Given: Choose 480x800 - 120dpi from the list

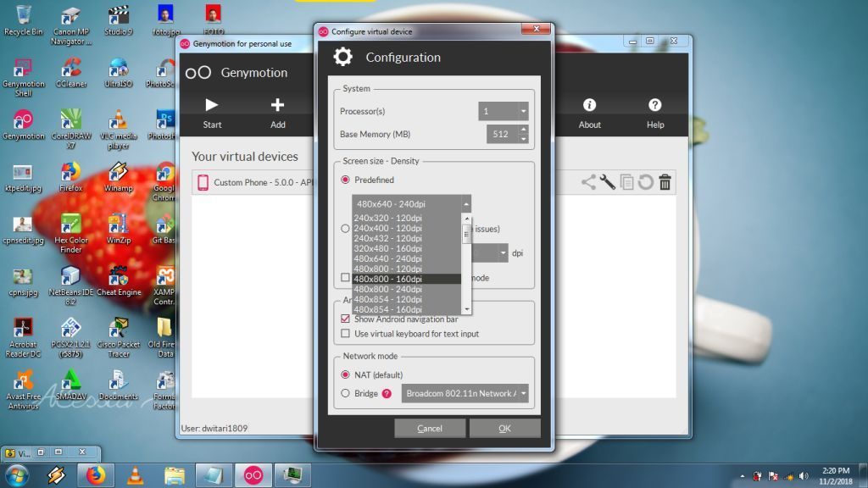Looking at the screenshot, I should tap(406, 269).
